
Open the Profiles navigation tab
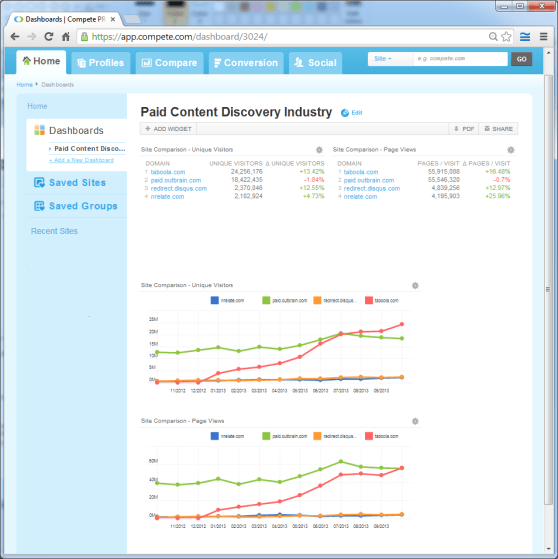(101, 63)
